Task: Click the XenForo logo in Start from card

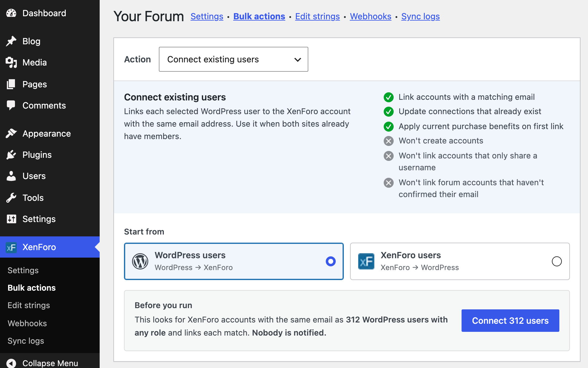Action: 366,261
